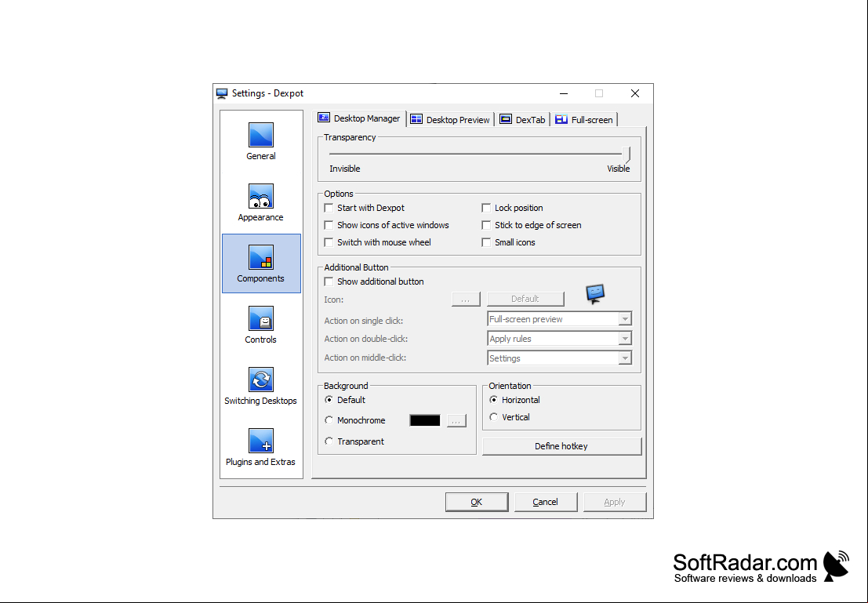Expand the Action on double-click dropdown

(x=625, y=338)
